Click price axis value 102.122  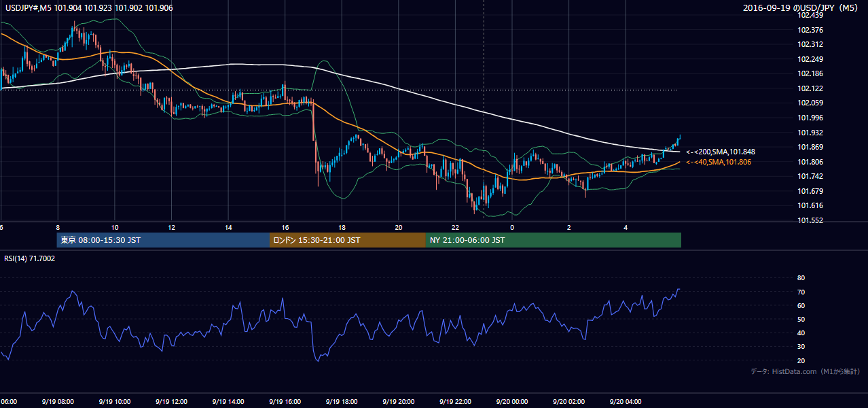[x=810, y=88]
